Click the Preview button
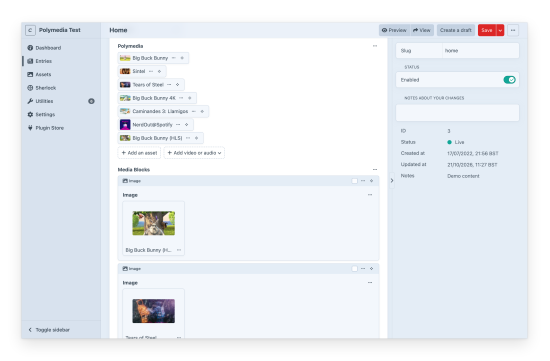This screenshot has width=550, height=361. click(x=394, y=30)
